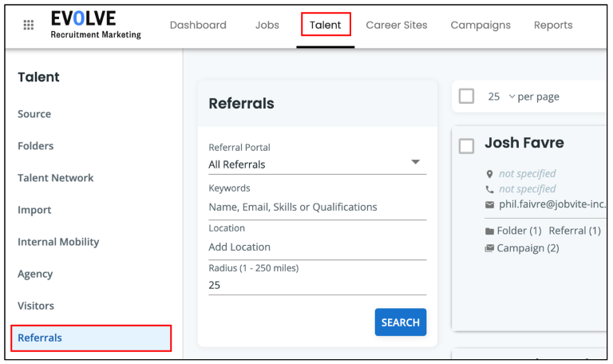Click the Folder (1) link
Screen dimensions: 613x364
coord(519,231)
